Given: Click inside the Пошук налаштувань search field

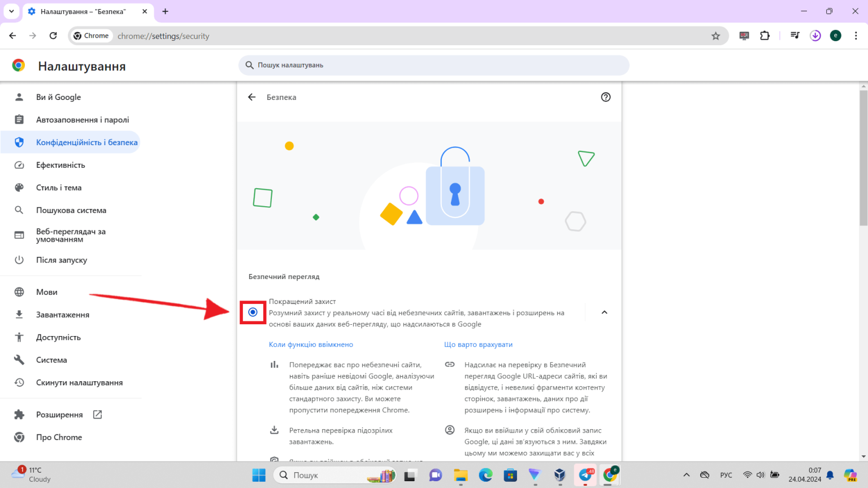Looking at the screenshot, I should click(433, 65).
